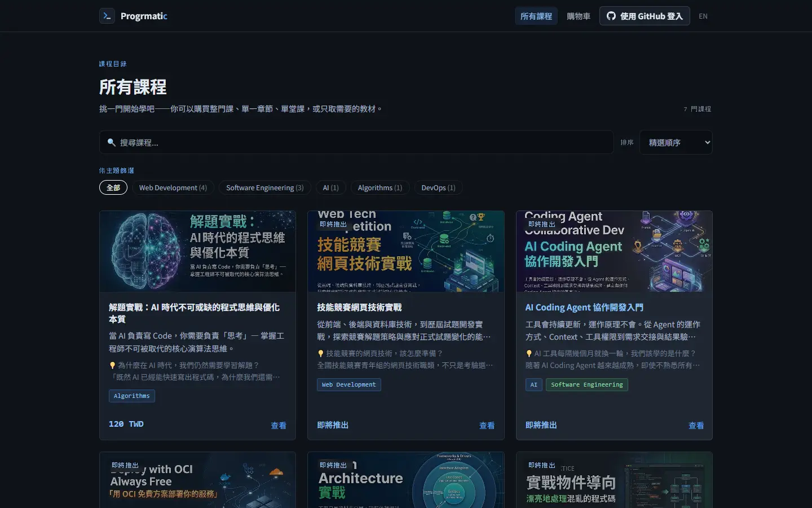Viewport: 812px width, 508px height.
Task: Open the 解題實戰 brain course thumbnail
Action: 197,251
